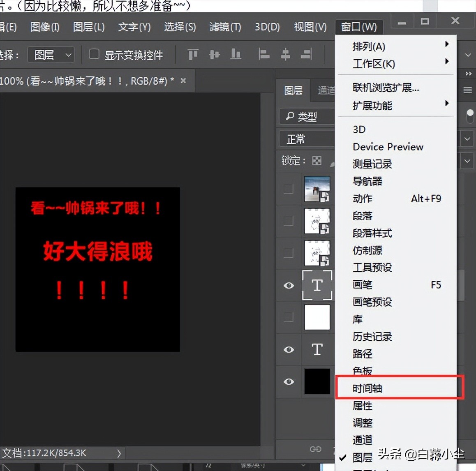Open the Layers panel flyout menu icon
The width and height of the screenshot is (476, 471).
click(x=468, y=90)
